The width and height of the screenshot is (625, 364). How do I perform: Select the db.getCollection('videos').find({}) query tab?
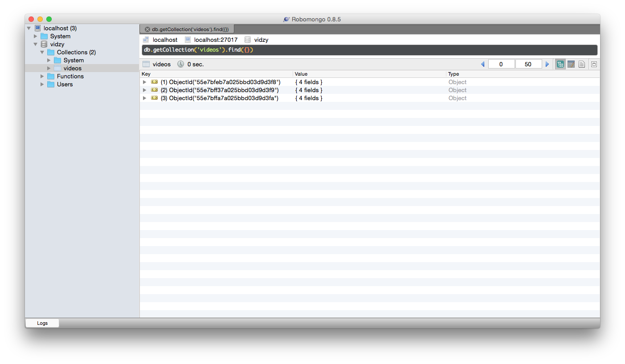pyautogui.click(x=187, y=29)
